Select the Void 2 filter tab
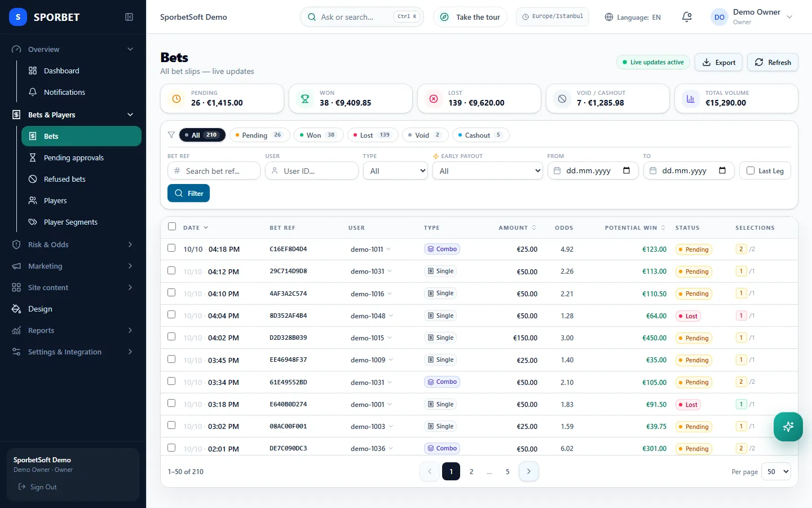Screen dimensions: 812x508 click(x=425, y=135)
